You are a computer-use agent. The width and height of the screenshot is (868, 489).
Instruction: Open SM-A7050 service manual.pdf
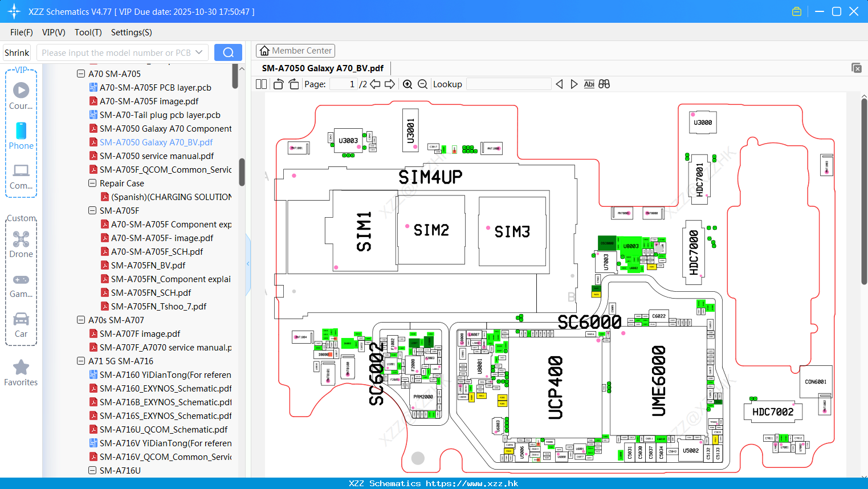157,156
